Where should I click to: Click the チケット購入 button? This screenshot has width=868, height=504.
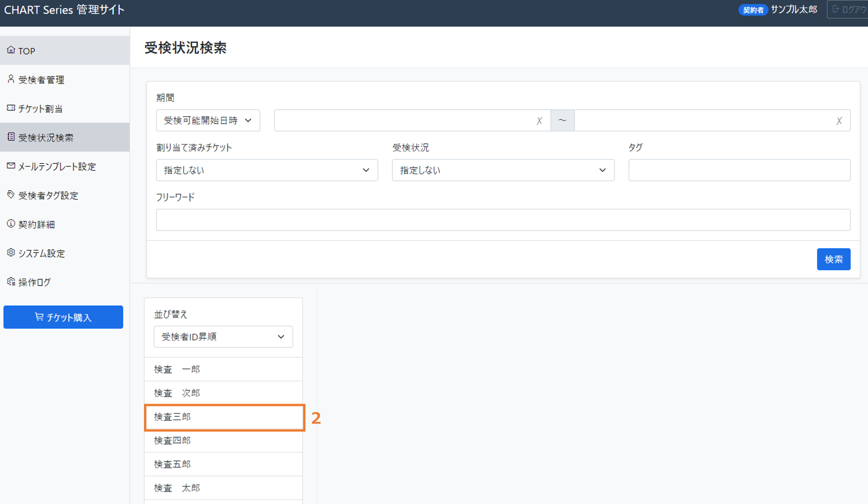click(63, 317)
